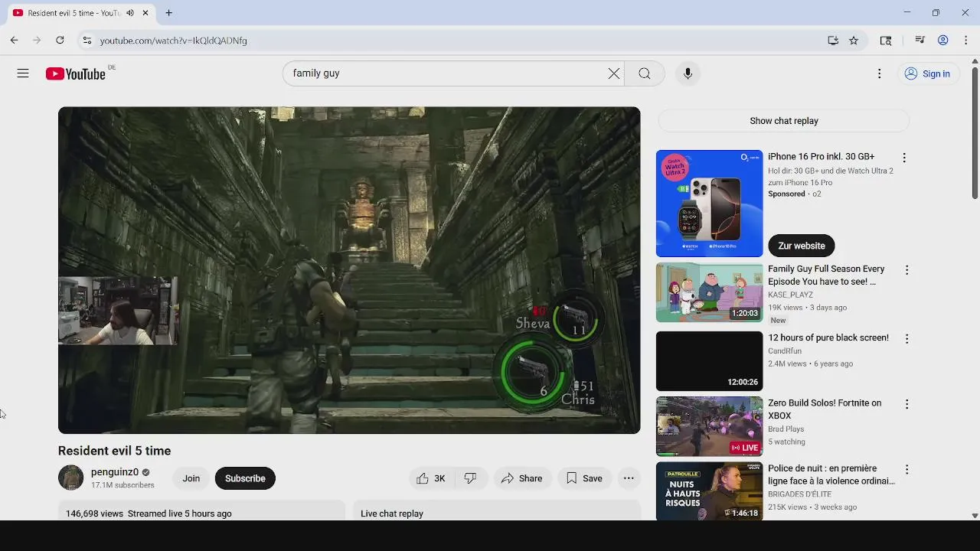
Task: Click the video player to pause
Action: coord(349,270)
